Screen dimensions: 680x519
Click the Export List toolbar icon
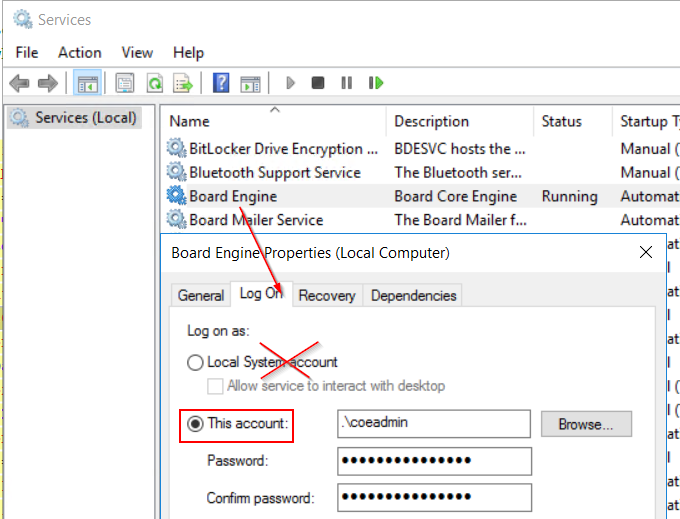[x=183, y=83]
